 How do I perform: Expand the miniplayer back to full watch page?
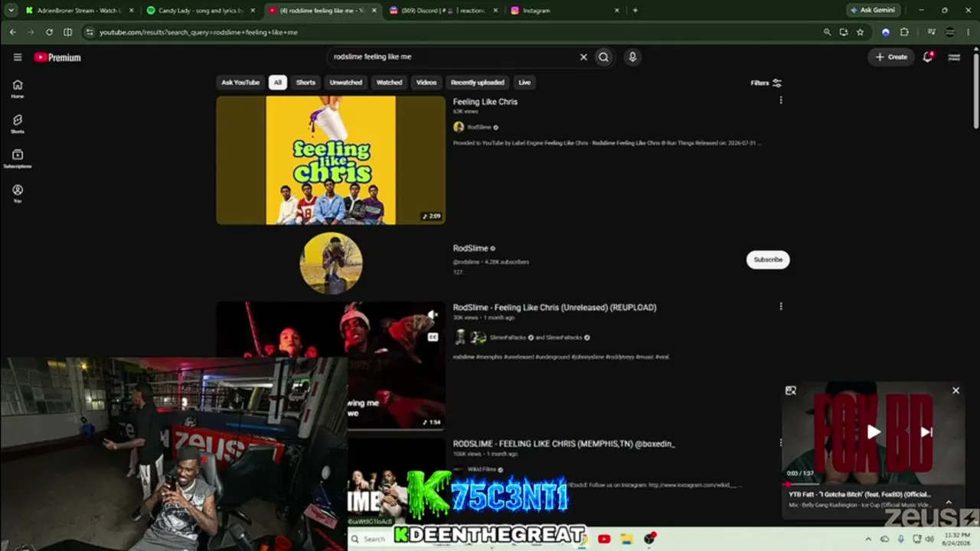coord(791,391)
